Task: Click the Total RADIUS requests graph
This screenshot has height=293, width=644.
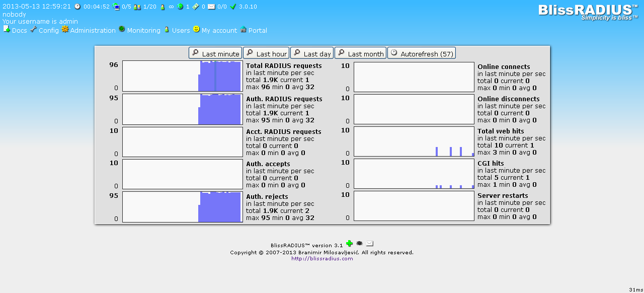Action: [x=183, y=77]
